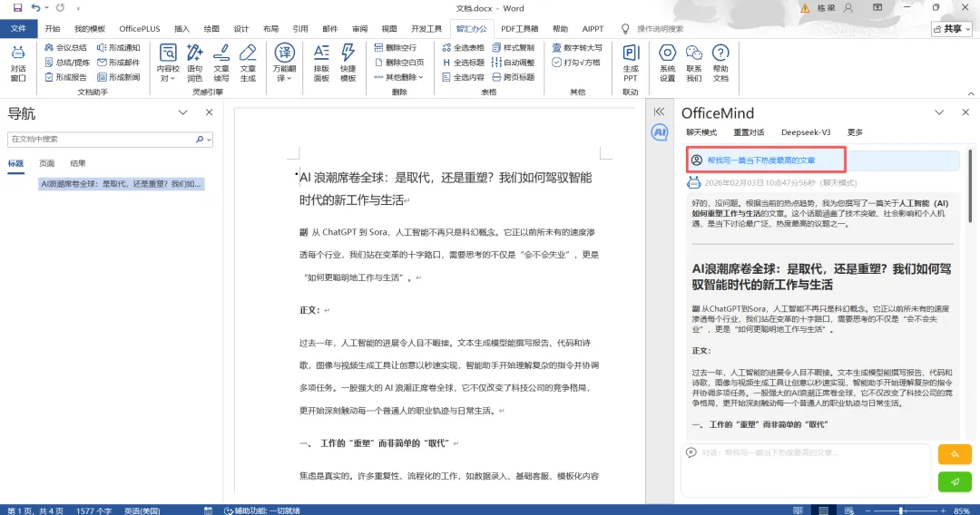
Task: Open the 文件 file menu
Action: 18,29
